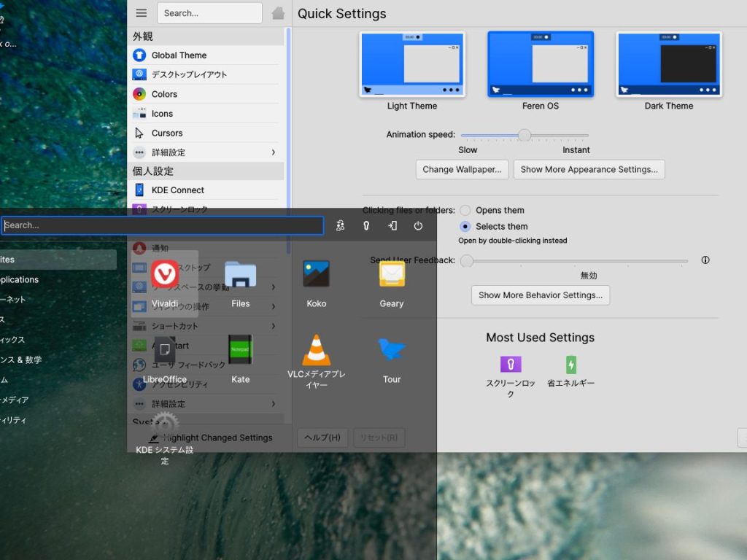Viewport: 747px width, 560px height.
Task: Click the home icon beside settings search
Action: click(x=278, y=13)
